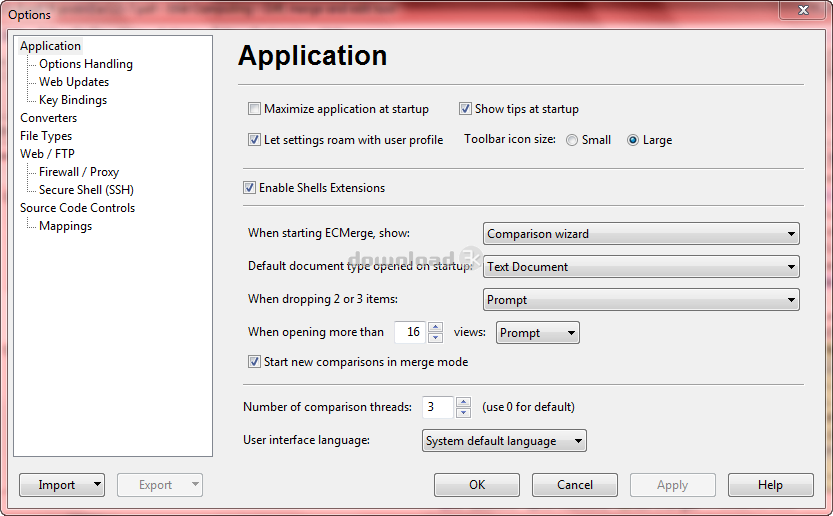Image resolution: width=833 pixels, height=516 pixels.
Task: Open the dropping 2 or 3 items dropdown
Action: (640, 300)
